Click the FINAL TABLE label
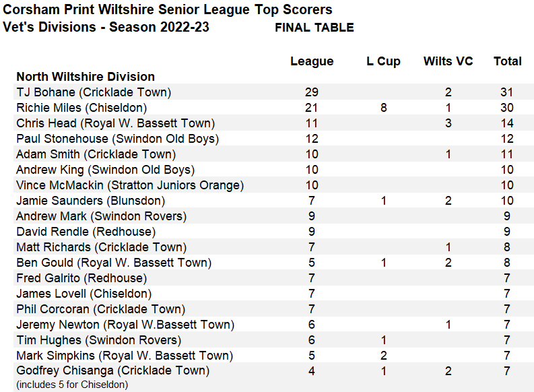This screenshot has width=534, height=392. point(314,28)
